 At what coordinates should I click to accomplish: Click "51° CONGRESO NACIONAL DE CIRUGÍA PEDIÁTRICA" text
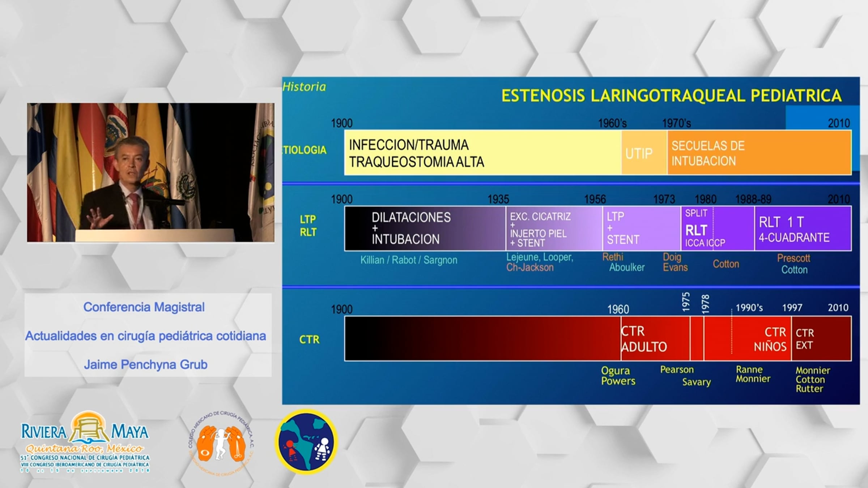(x=85, y=458)
